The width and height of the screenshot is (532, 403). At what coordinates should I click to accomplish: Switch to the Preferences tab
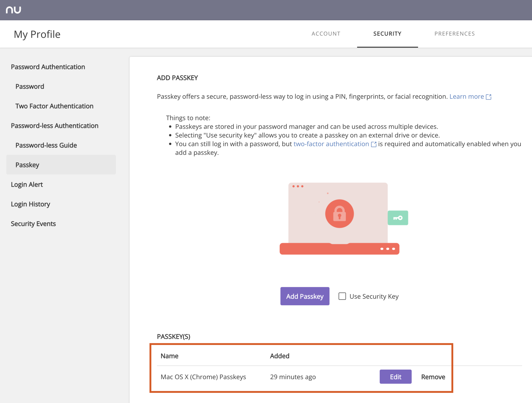click(x=455, y=34)
